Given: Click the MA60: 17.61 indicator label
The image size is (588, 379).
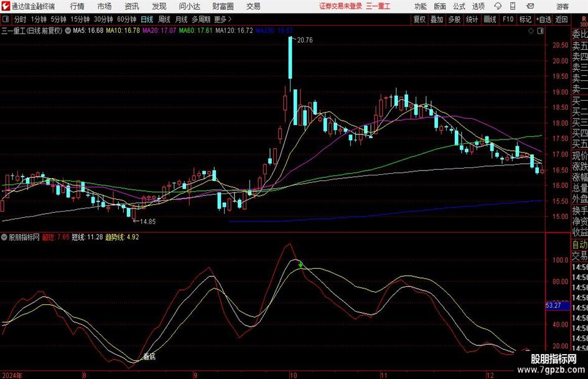Looking at the screenshot, I should (x=195, y=30).
